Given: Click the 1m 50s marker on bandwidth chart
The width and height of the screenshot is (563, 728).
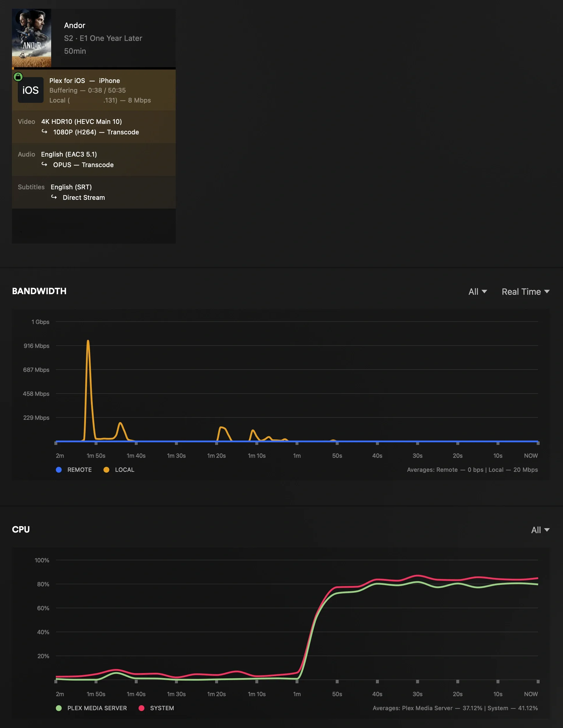Looking at the screenshot, I should (x=96, y=456).
